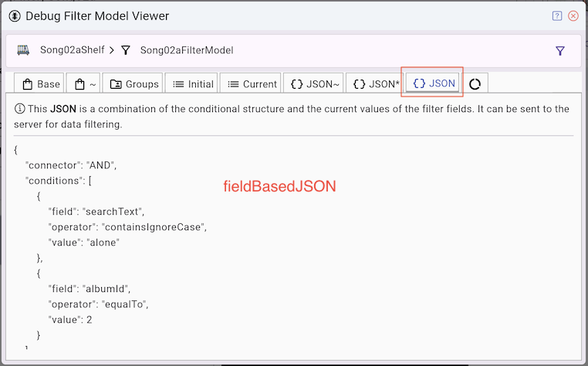Click the shelf icon before Song02aShelf
The image size is (588, 366).
[24, 50]
